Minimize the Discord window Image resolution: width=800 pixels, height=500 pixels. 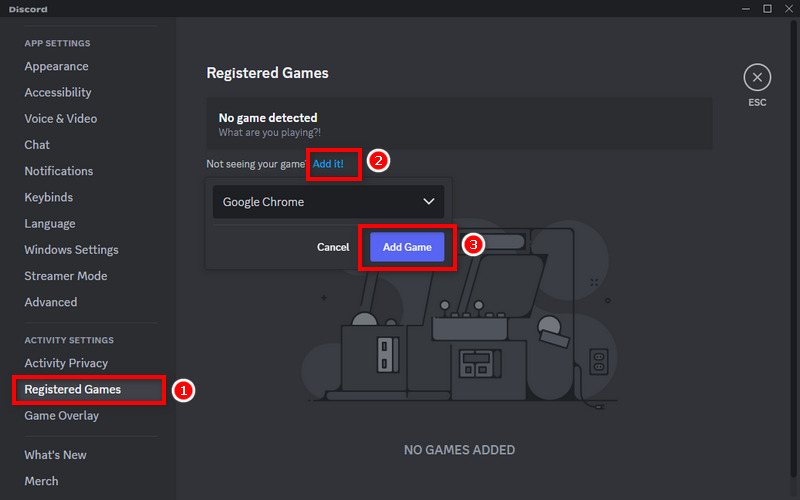[746, 9]
